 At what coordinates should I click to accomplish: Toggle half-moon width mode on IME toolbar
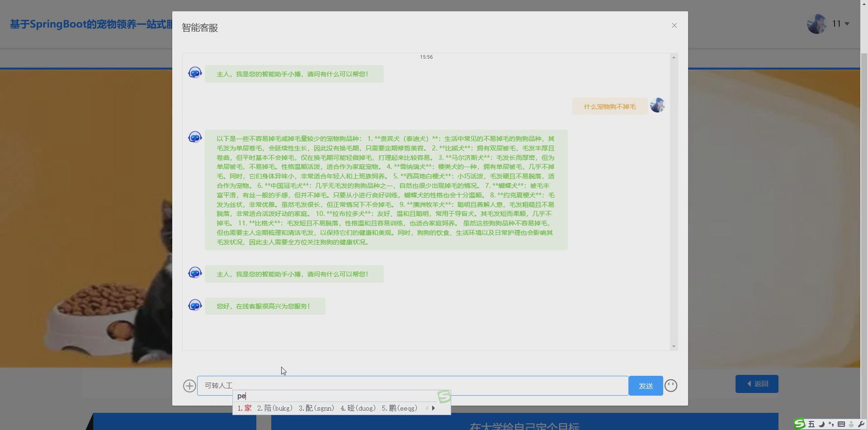821,424
